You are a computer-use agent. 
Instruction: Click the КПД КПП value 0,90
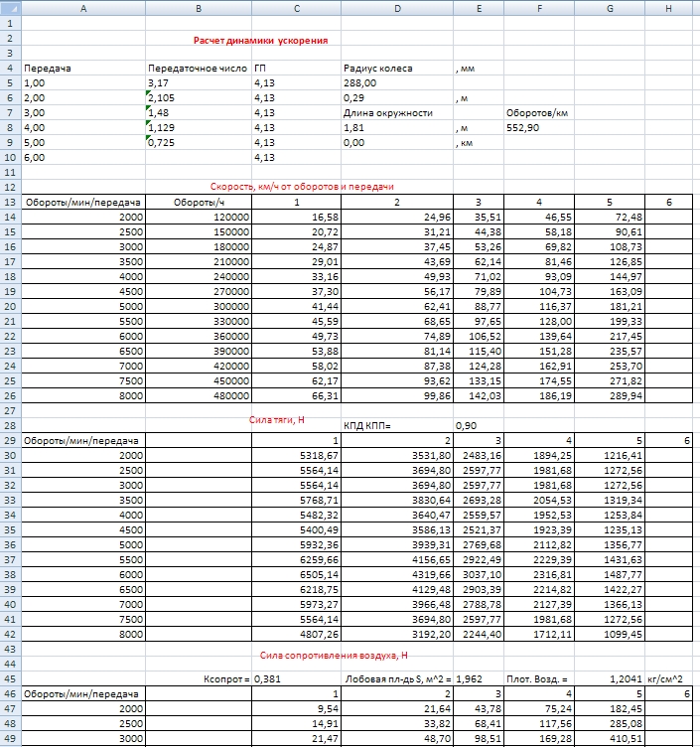pos(468,425)
